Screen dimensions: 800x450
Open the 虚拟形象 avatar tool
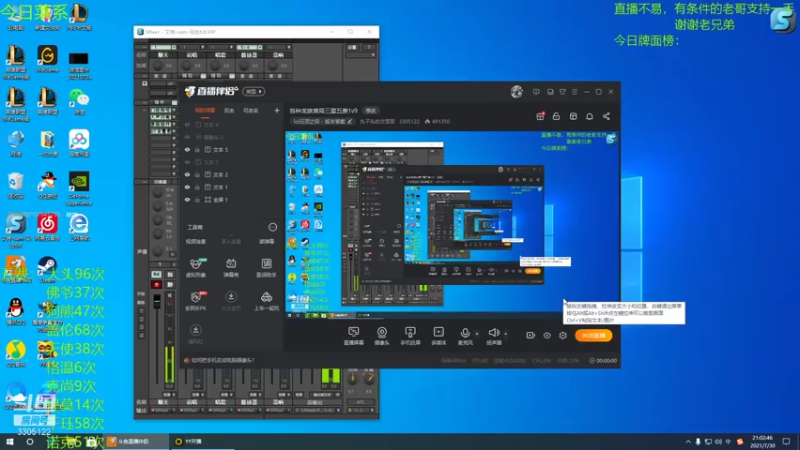pyautogui.click(x=196, y=267)
